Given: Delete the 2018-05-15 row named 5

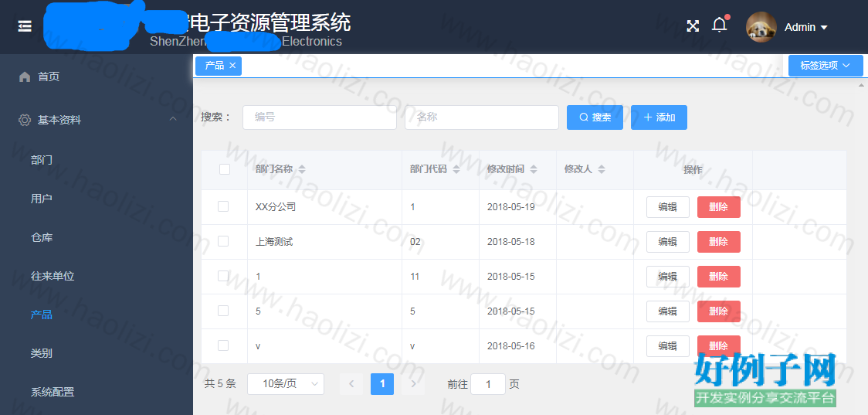Looking at the screenshot, I should click(718, 311).
